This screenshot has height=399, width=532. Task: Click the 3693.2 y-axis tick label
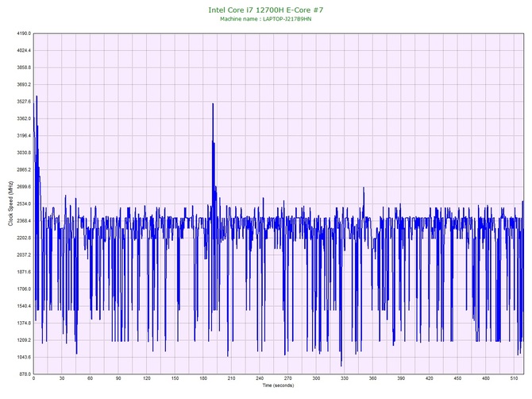coord(24,84)
